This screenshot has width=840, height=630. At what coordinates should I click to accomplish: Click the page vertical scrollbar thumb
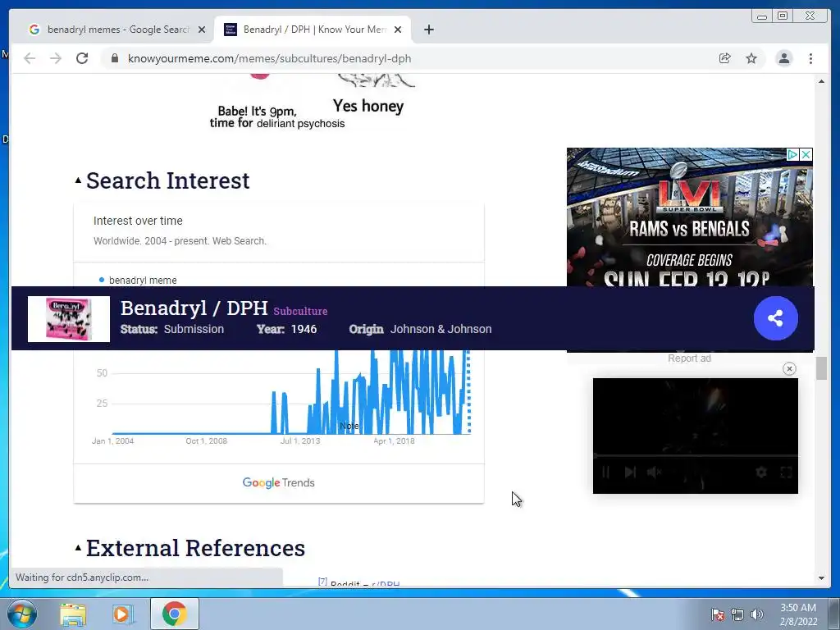tap(821, 368)
